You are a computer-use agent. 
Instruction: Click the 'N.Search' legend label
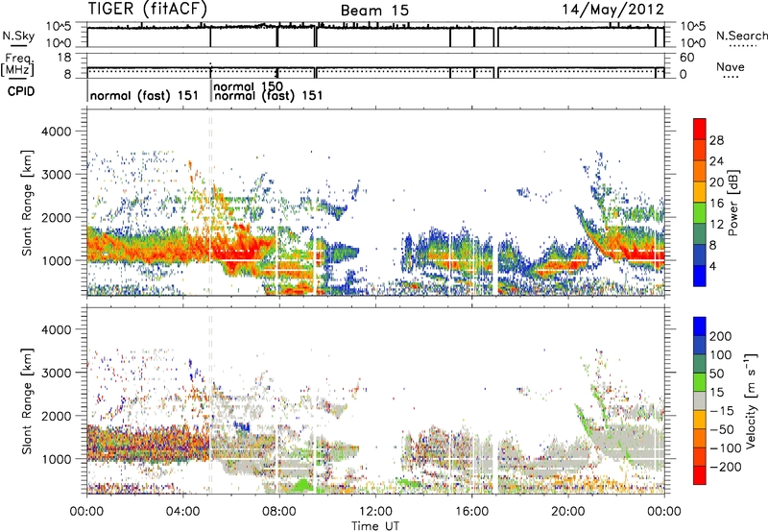[741, 36]
